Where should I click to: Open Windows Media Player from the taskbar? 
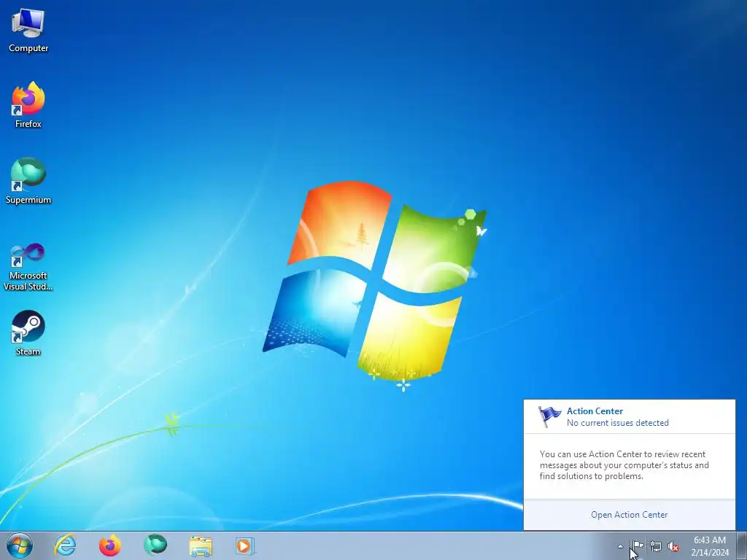tap(245, 545)
